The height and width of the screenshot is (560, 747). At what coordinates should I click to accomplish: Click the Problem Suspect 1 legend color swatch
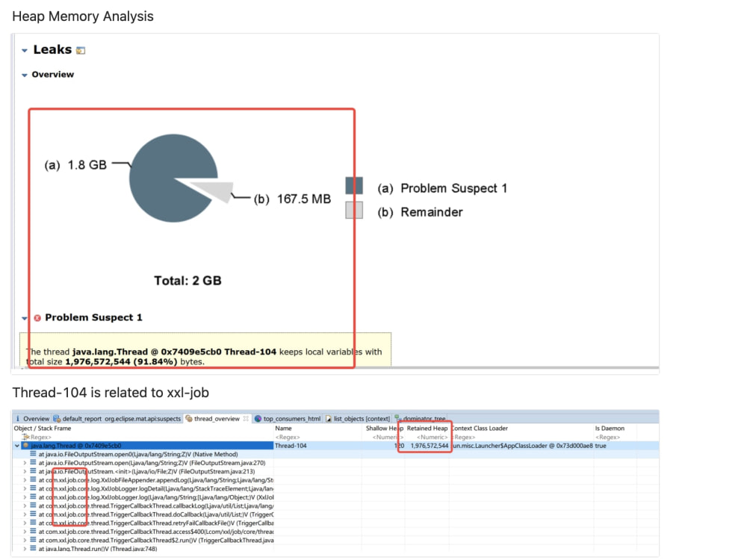[354, 186]
